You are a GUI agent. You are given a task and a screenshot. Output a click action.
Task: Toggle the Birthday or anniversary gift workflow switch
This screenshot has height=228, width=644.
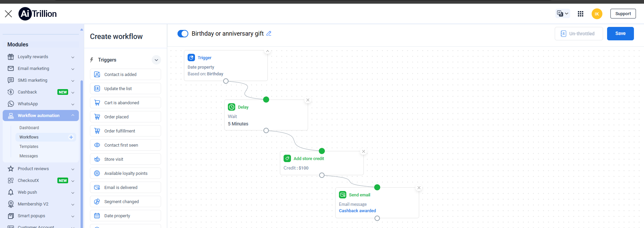(x=183, y=34)
